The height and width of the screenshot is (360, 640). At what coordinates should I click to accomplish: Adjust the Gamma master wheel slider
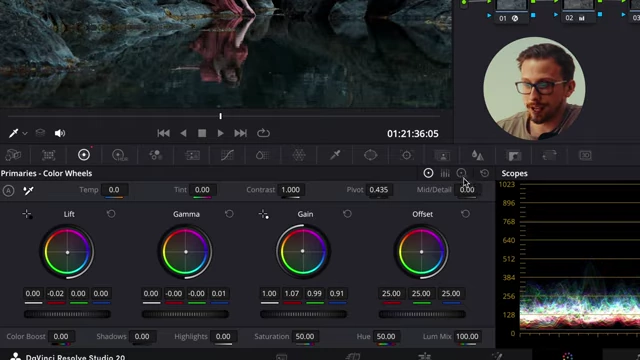coord(185,314)
